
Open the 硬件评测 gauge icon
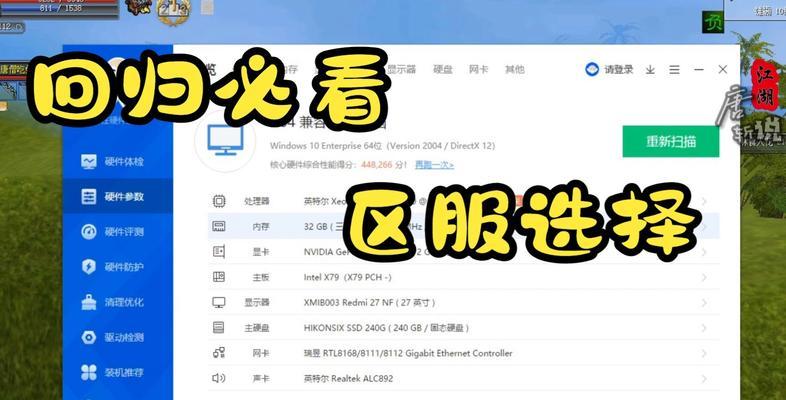click(89, 232)
